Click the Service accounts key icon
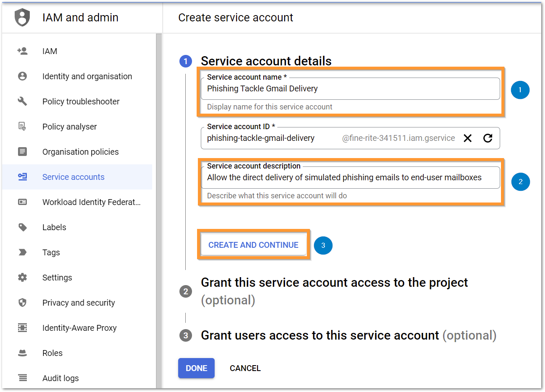The height and width of the screenshot is (392, 545). pos(22,177)
